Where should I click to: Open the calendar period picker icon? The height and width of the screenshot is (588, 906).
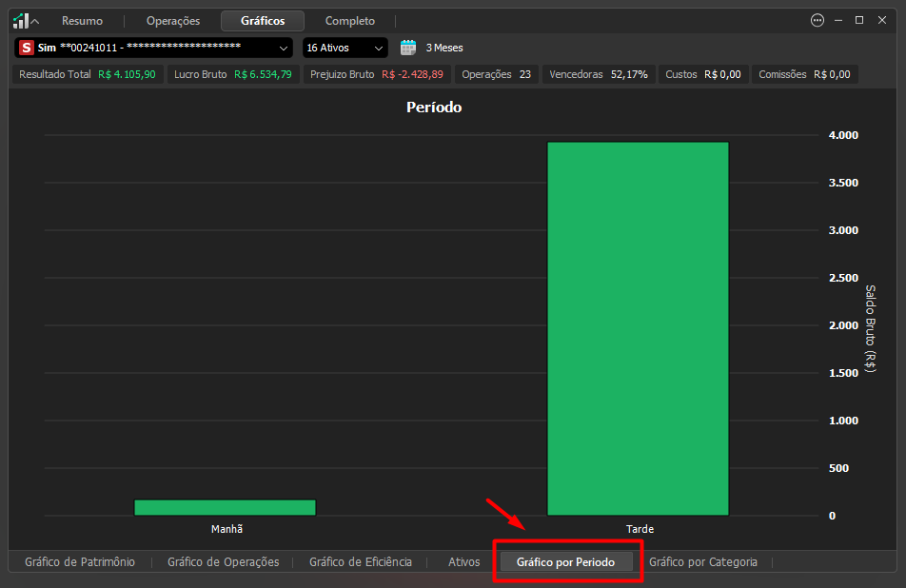pyautogui.click(x=408, y=48)
